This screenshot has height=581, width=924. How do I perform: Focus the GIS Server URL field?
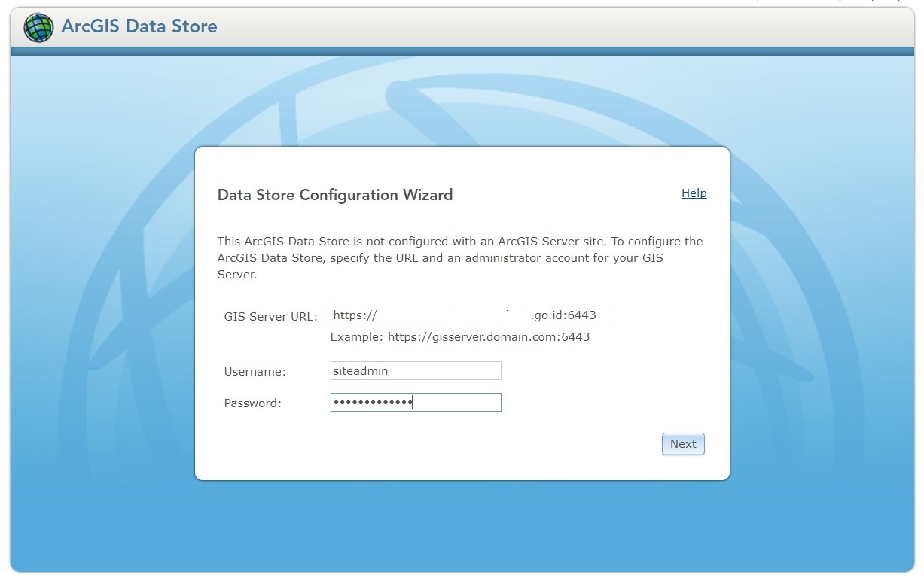coord(472,315)
